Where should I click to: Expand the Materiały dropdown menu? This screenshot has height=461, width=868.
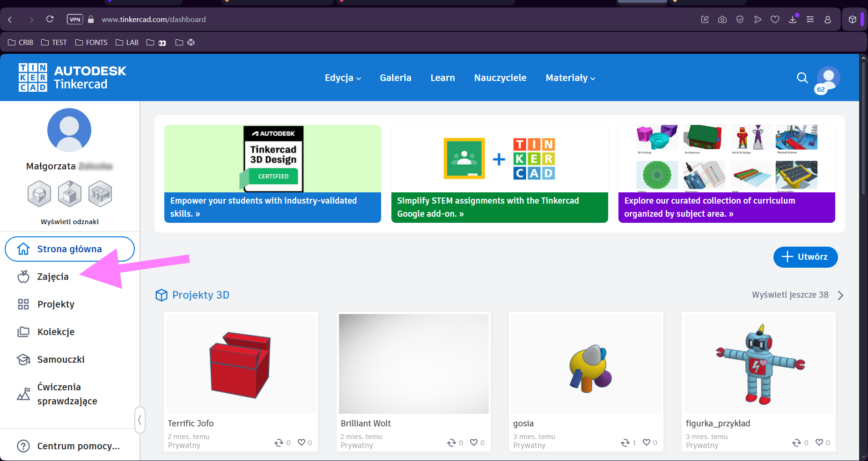[x=570, y=78]
